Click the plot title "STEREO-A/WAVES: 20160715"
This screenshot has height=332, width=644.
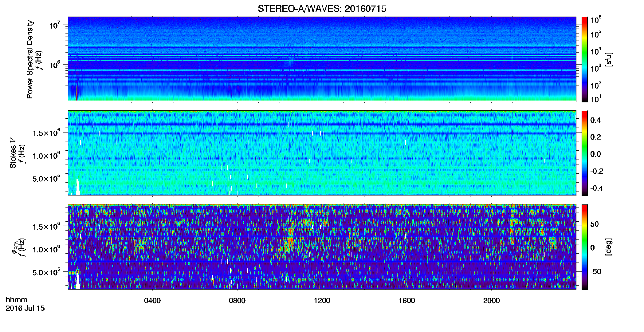(322, 9)
